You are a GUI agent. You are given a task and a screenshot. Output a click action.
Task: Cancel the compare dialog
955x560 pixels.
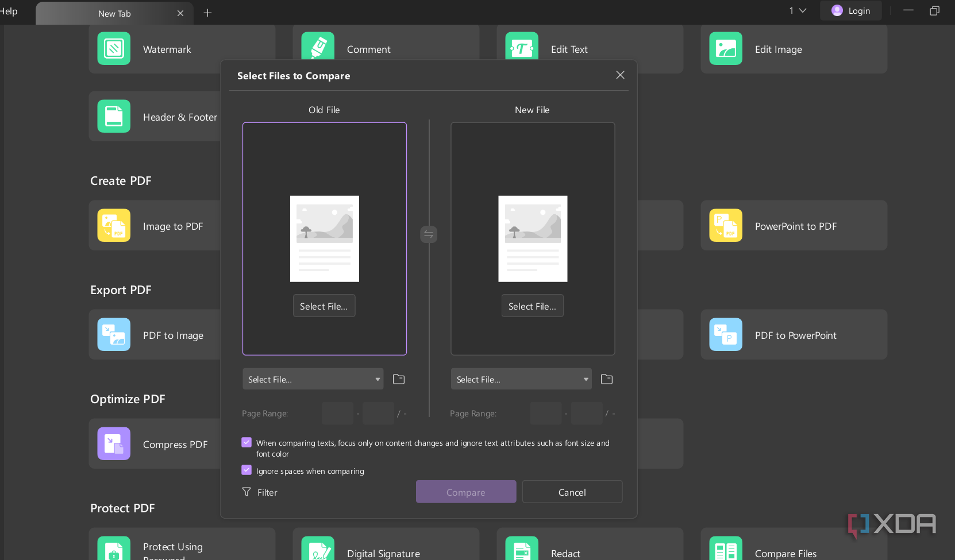(x=572, y=492)
